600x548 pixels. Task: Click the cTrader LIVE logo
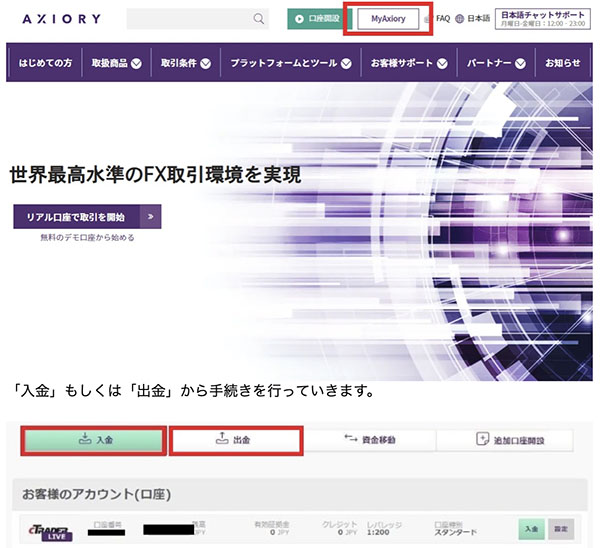pyautogui.click(x=50, y=533)
